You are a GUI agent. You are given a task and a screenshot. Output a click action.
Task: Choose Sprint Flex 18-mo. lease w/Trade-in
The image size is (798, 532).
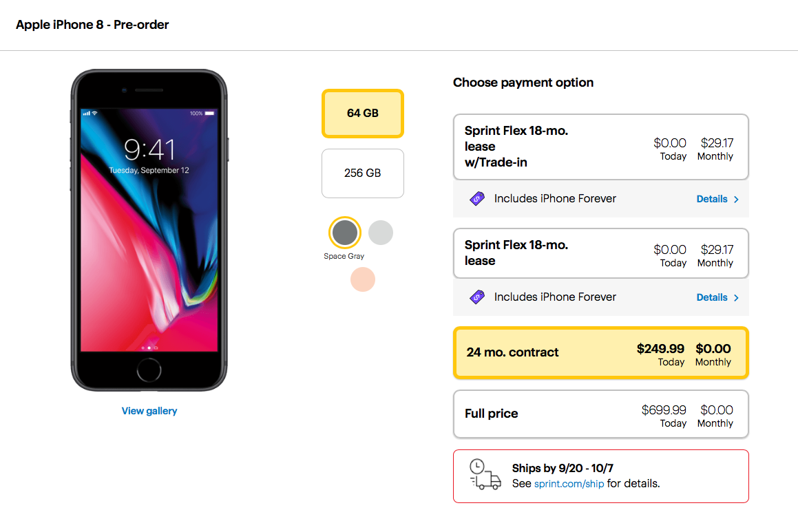click(x=600, y=147)
